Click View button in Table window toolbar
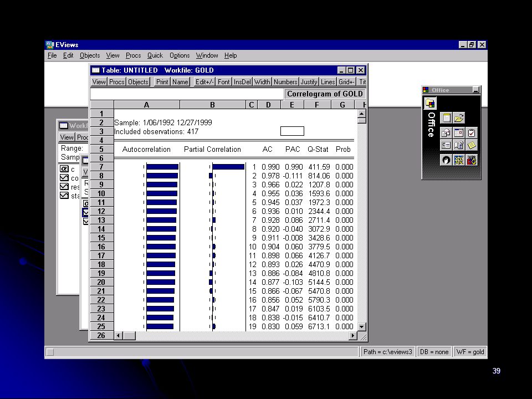 [99, 82]
